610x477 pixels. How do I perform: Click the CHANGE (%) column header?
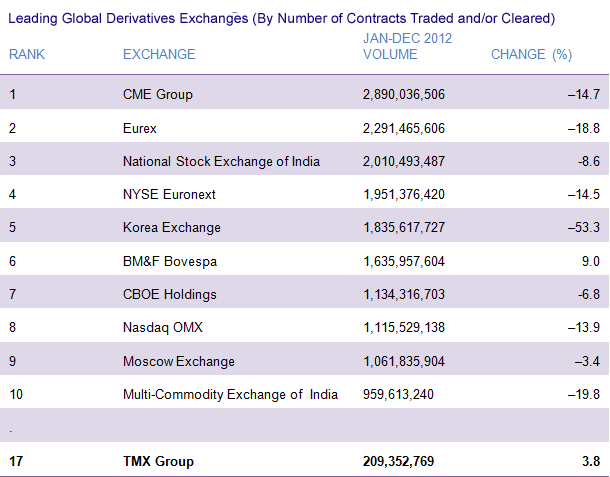[531, 54]
